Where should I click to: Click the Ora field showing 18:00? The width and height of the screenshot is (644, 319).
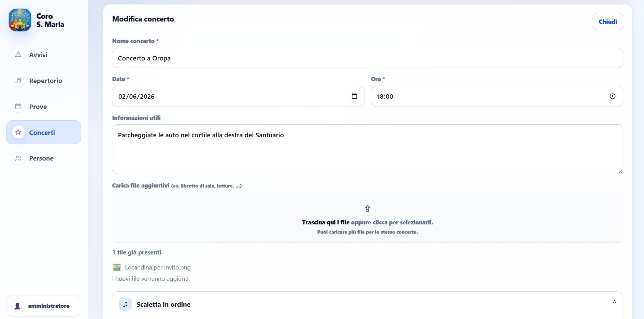click(497, 96)
